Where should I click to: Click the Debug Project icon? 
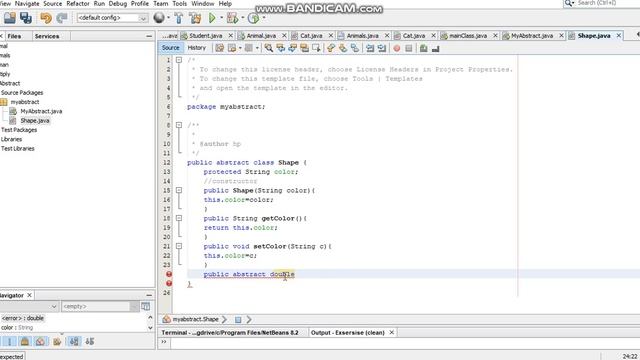[x=232, y=18]
